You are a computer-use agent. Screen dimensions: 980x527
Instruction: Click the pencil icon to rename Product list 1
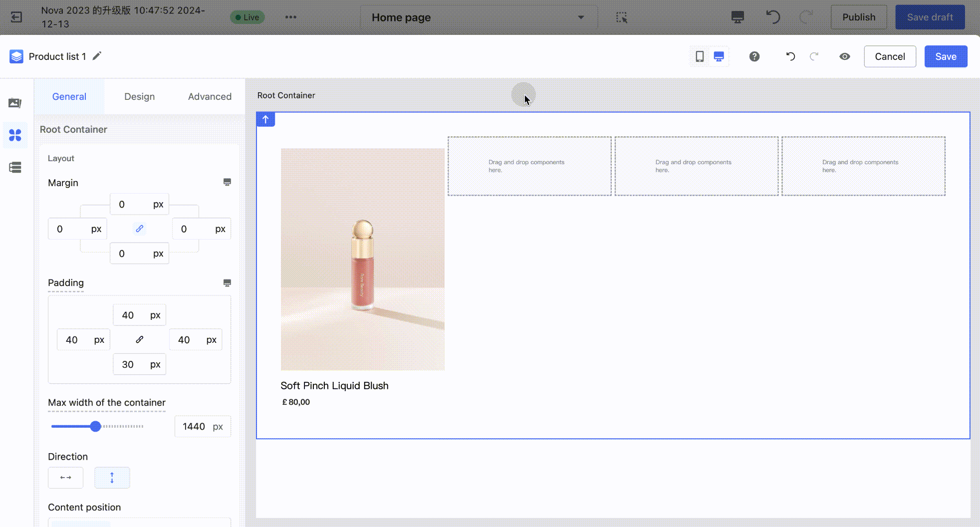point(97,56)
